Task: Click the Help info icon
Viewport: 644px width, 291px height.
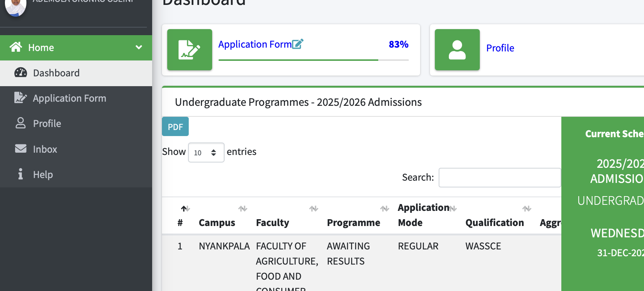Action: click(x=21, y=174)
